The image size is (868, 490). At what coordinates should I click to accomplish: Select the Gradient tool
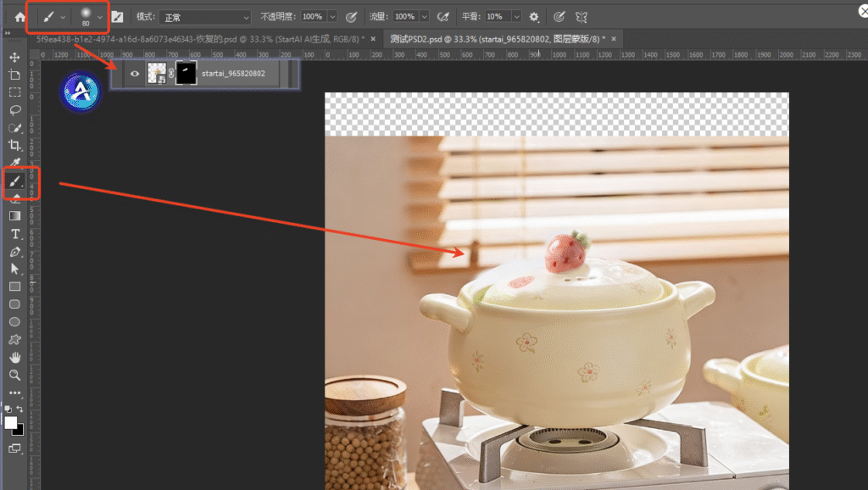click(14, 216)
